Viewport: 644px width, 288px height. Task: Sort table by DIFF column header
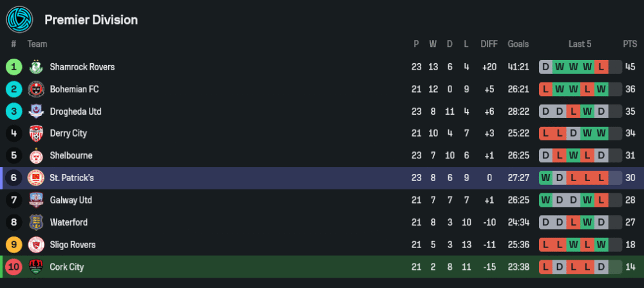pyautogui.click(x=489, y=44)
